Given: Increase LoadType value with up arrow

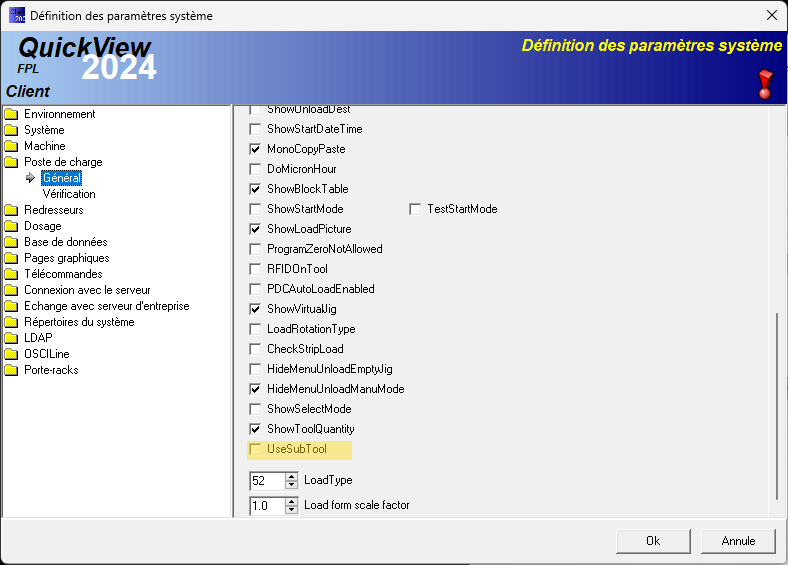Looking at the screenshot, I should pyautogui.click(x=292, y=476).
